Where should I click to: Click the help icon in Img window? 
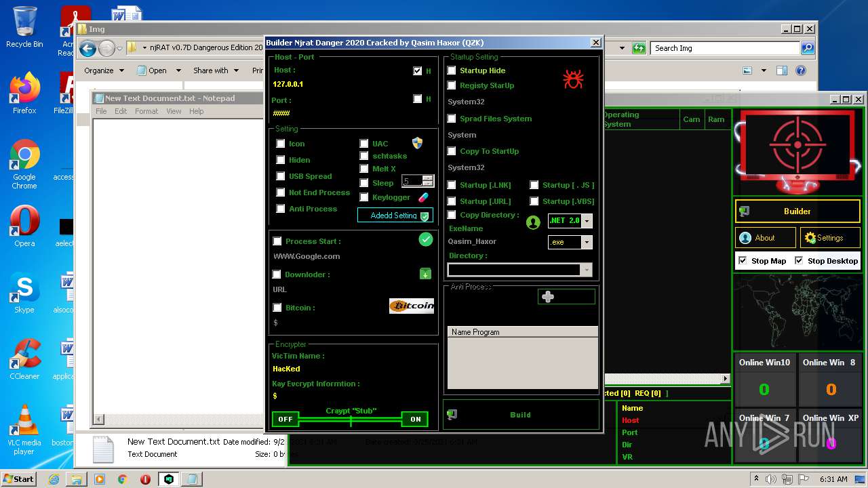click(x=801, y=70)
